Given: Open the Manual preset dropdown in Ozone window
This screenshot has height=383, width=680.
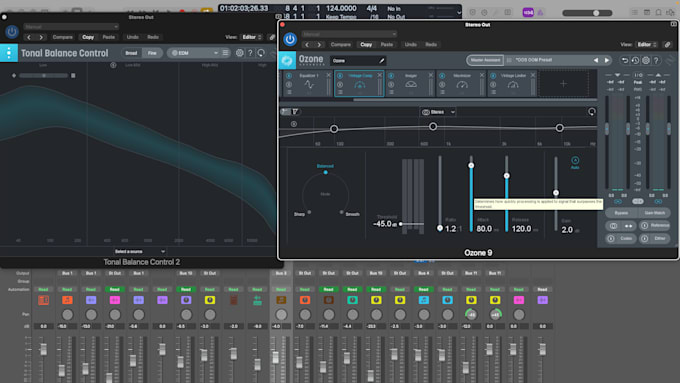Looking at the screenshot, I should (x=349, y=34).
